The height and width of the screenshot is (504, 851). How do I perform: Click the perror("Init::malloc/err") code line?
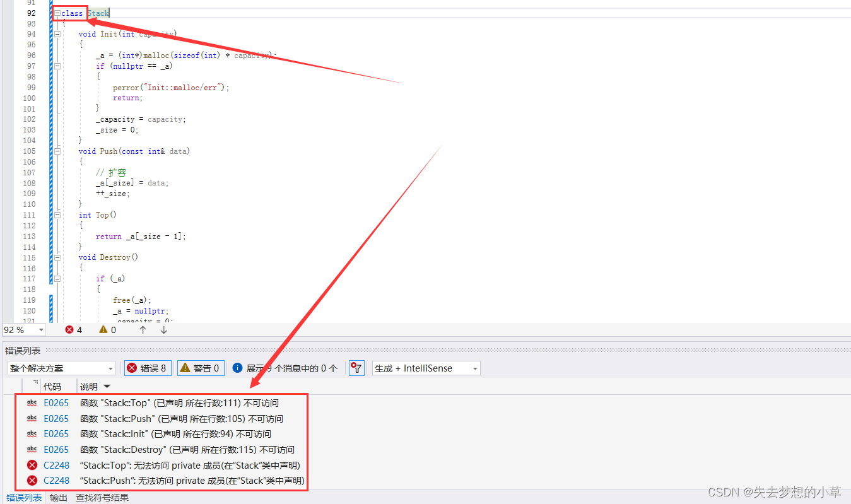pyautogui.click(x=171, y=88)
